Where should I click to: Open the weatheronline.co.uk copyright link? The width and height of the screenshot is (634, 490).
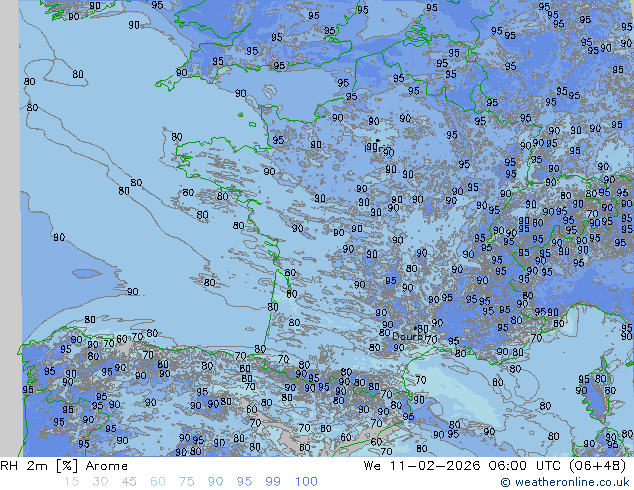567,483
